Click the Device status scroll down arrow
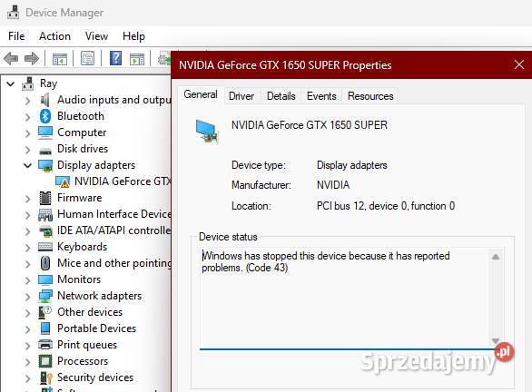This screenshot has width=532, height=392. coord(496,341)
